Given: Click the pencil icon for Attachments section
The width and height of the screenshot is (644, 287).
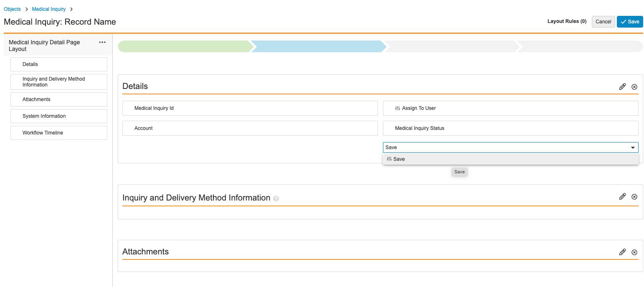Looking at the screenshot, I should click(622, 252).
